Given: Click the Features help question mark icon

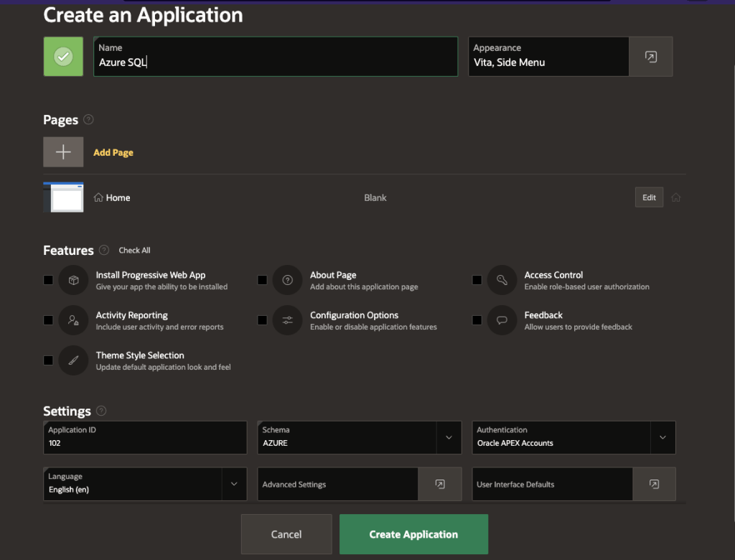Looking at the screenshot, I should click(104, 250).
